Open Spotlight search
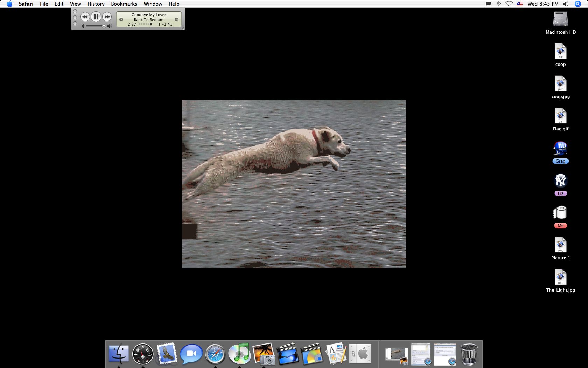 point(578,4)
